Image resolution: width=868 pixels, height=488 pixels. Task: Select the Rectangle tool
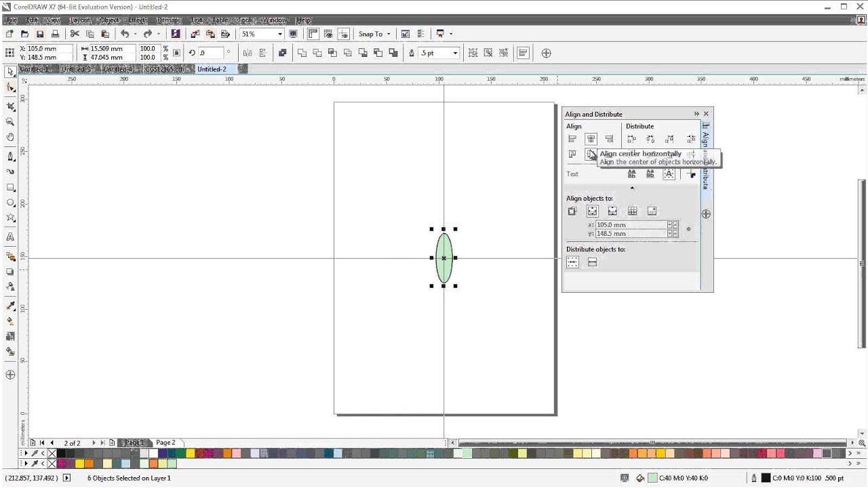coord(10,187)
